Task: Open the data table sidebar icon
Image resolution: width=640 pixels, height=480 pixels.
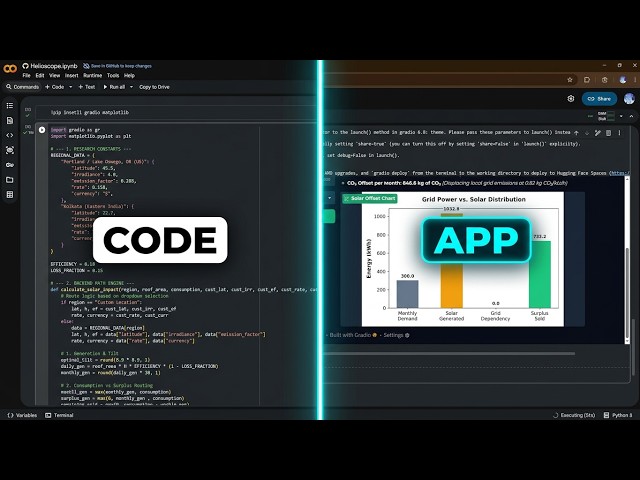Action: click(10, 195)
